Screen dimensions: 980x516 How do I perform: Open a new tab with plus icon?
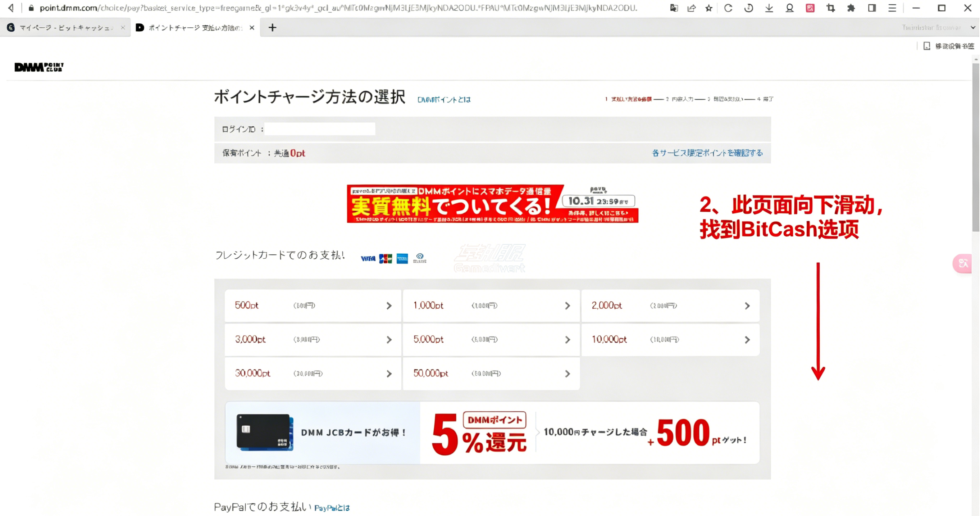(272, 27)
